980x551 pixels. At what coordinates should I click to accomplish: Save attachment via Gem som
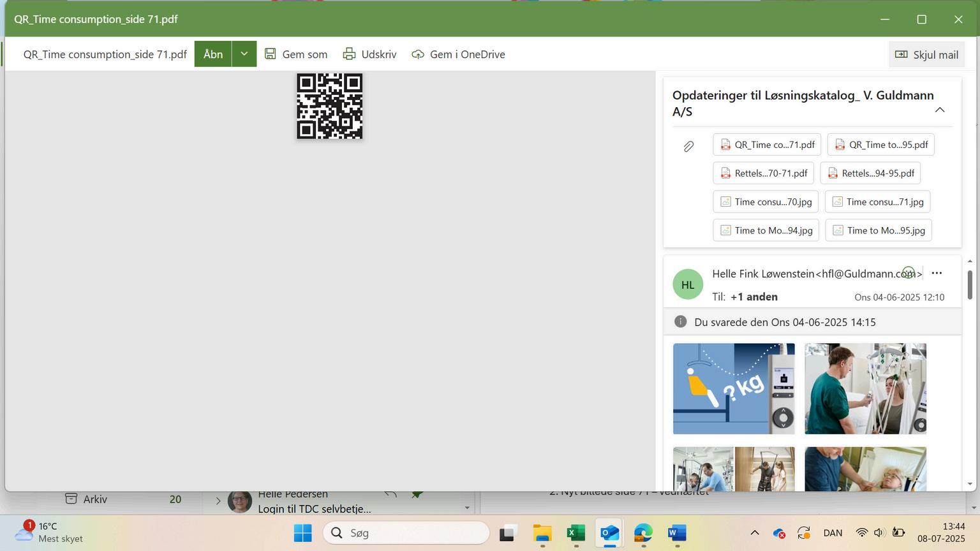[296, 54]
